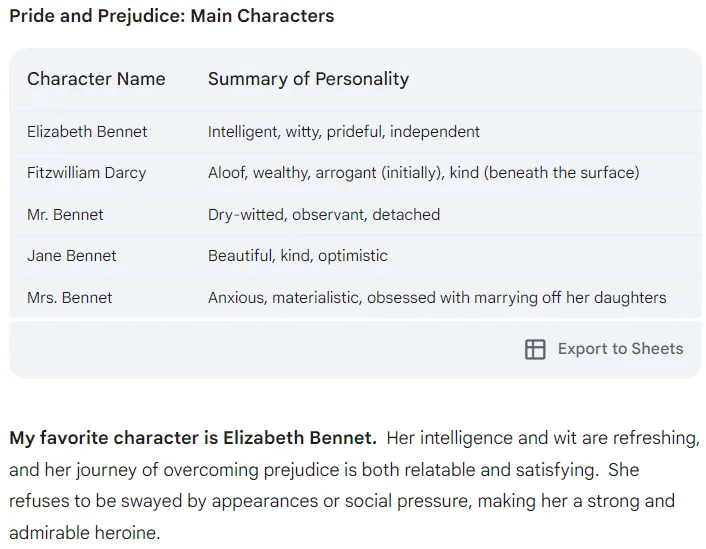Click the bold 'My favorite character is Elizabeth Bennet' text
This screenshot has height=549, width=706.
click(x=193, y=438)
